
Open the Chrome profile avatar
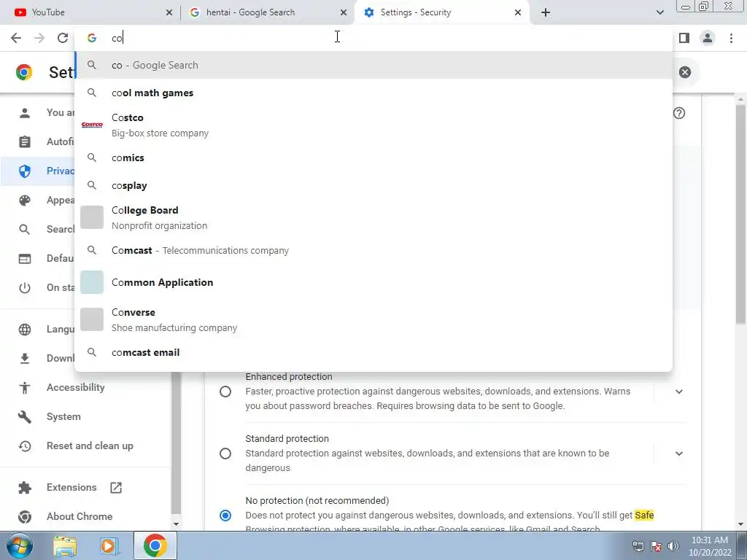[x=708, y=38]
